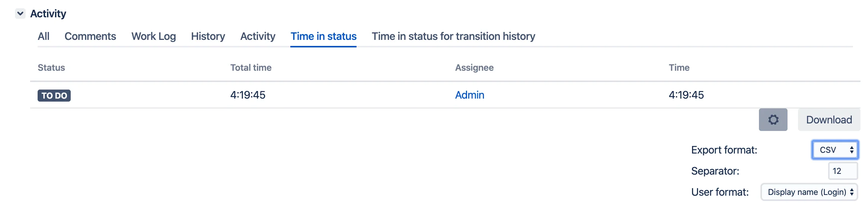
Task: Click the Total time column header
Action: pos(251,68)
